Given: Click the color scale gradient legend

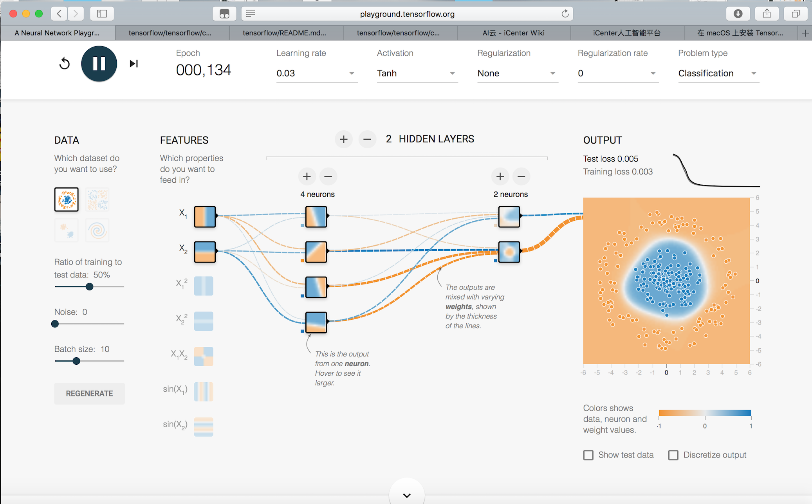Looking at the screenshot, I should 705,413.
